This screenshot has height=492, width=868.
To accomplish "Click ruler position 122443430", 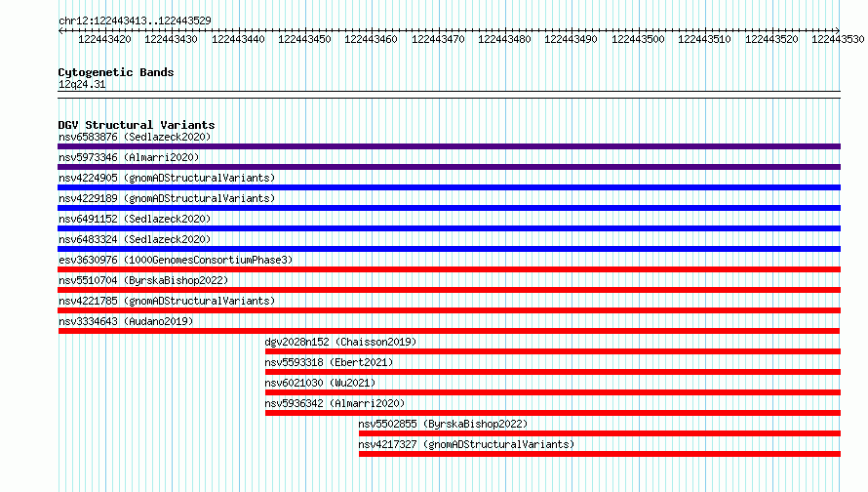I will (171, 39).
